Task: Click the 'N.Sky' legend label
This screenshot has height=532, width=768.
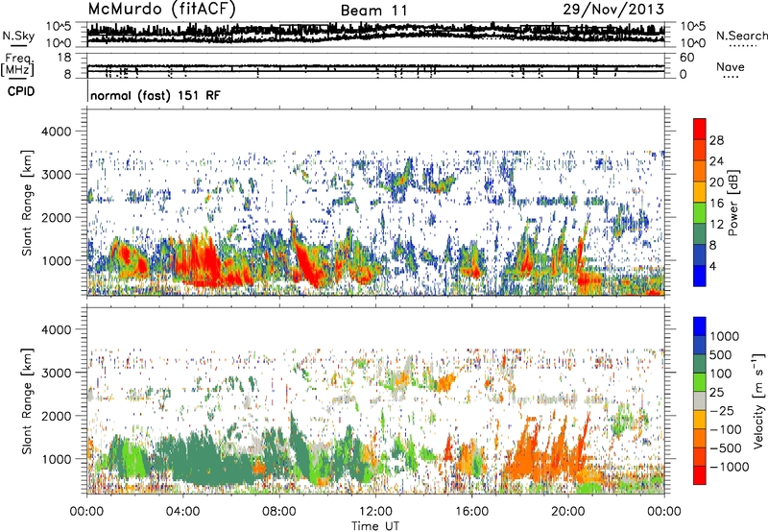Action: pos(18,36)
